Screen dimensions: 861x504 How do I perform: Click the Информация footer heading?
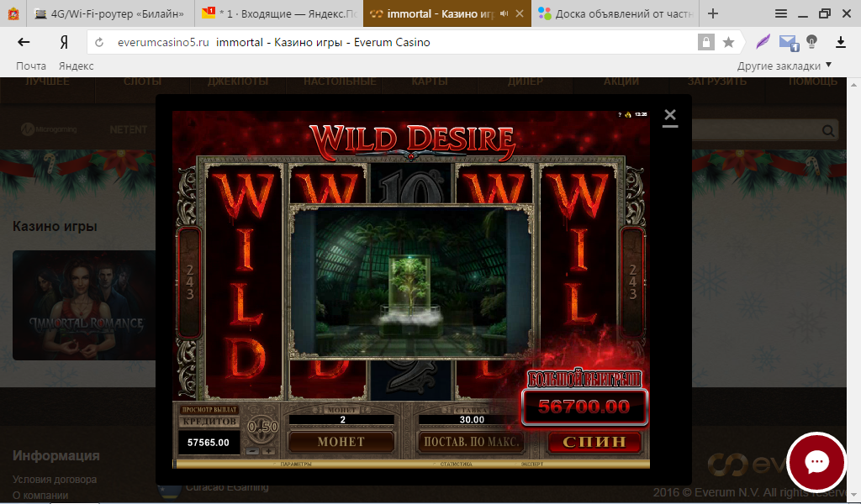pos(56,456)
